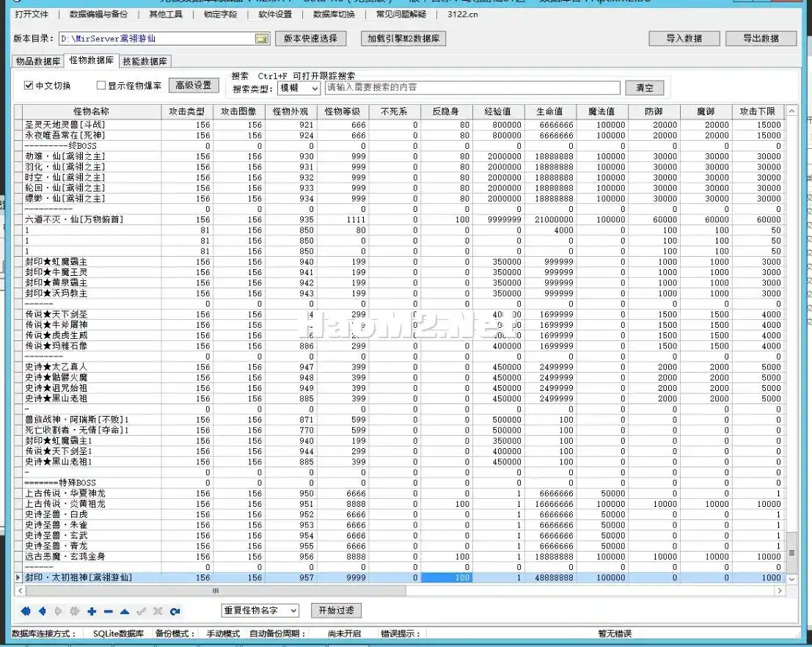
Task: Open the 搜索类型 dropdown
Action: coord(299,88)
